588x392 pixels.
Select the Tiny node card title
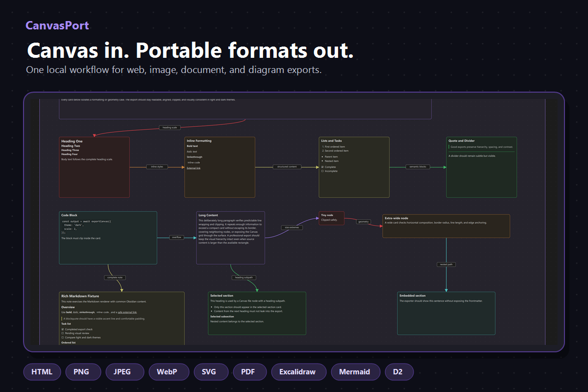click(327, 215)
